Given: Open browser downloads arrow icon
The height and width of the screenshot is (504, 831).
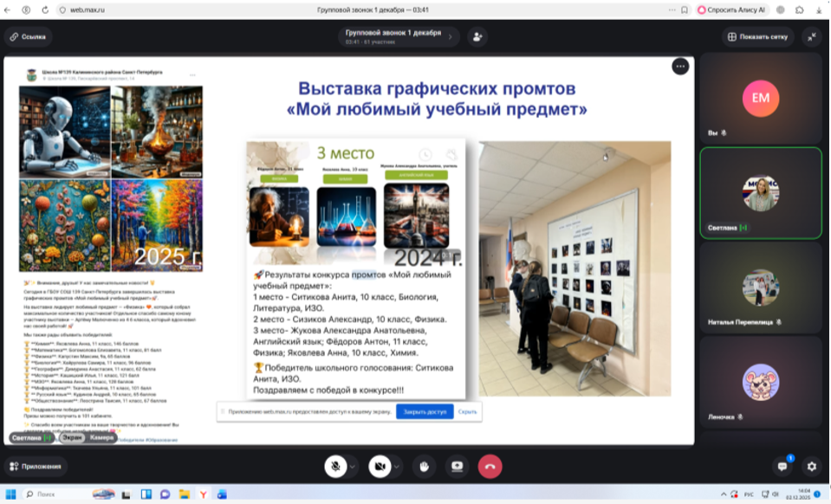Looking at the screenshot, I should click(x=819, y=10).
